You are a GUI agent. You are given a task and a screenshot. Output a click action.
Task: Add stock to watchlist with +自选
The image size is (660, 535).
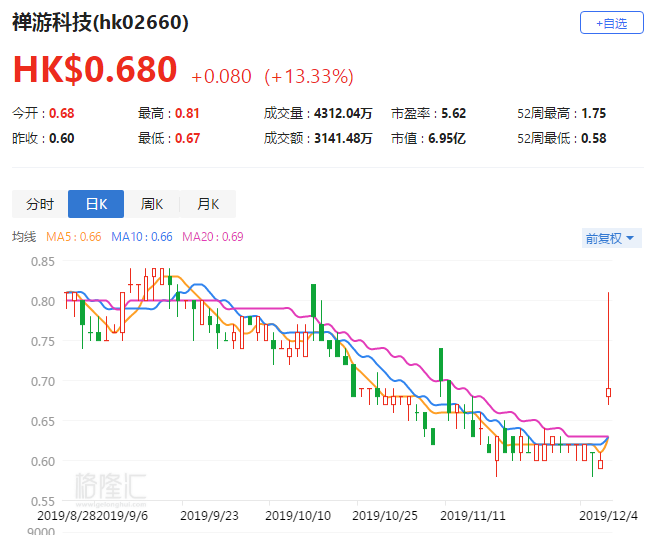611,23
